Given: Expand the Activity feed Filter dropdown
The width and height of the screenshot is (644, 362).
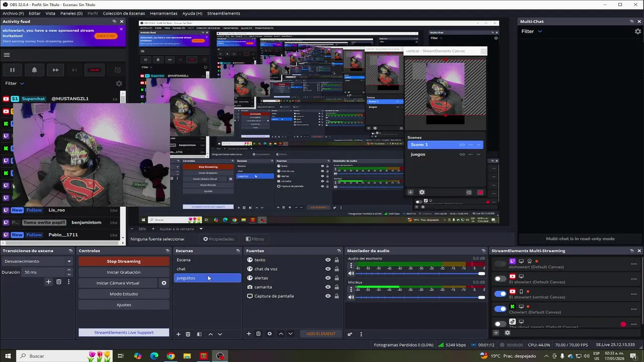Looking at the screenshot, I should click(15, 83).
